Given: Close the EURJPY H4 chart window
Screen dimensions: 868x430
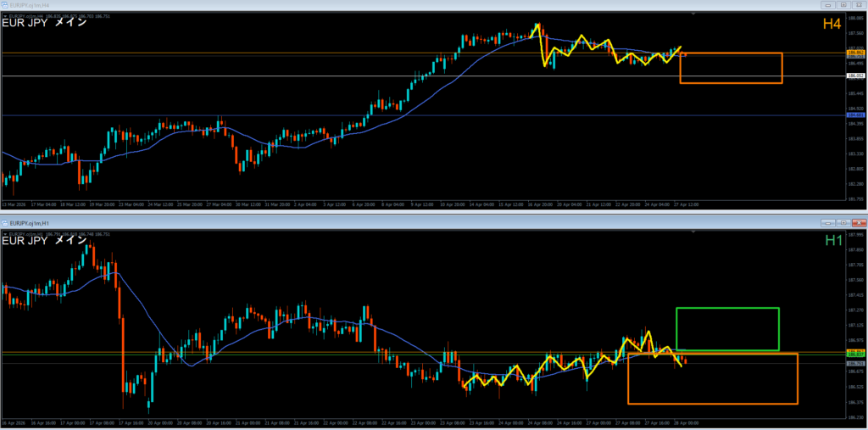Looking at the screenshot, I should 859,4.
